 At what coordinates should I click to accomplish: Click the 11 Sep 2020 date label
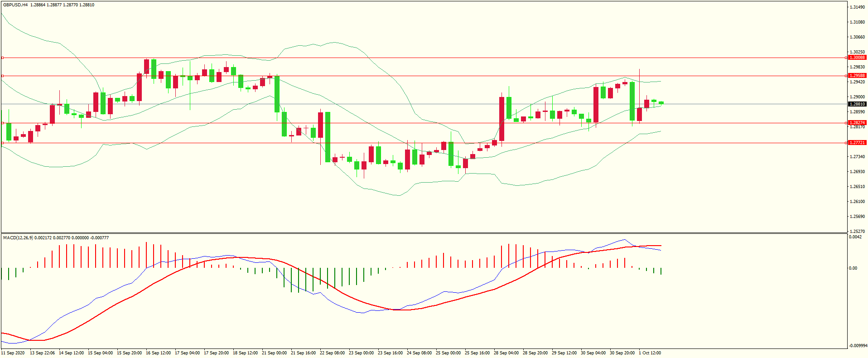click(x=13, y=353)
